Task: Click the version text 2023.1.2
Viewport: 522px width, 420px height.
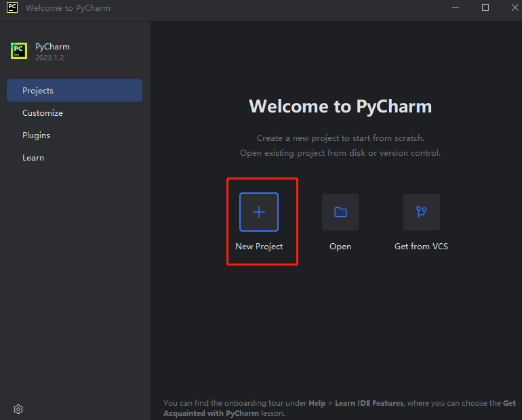Action: [49, 58]
